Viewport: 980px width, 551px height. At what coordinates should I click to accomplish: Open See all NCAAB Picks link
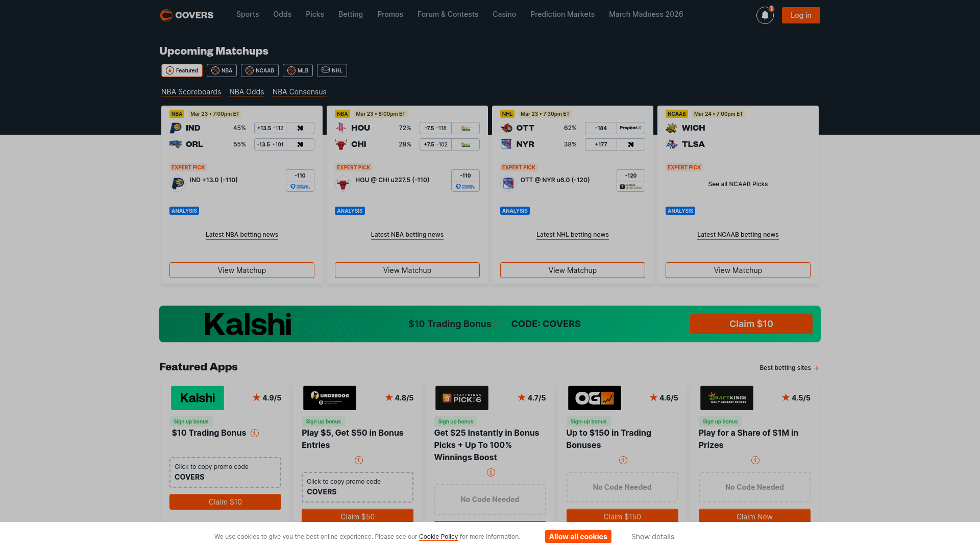[738, 184]
